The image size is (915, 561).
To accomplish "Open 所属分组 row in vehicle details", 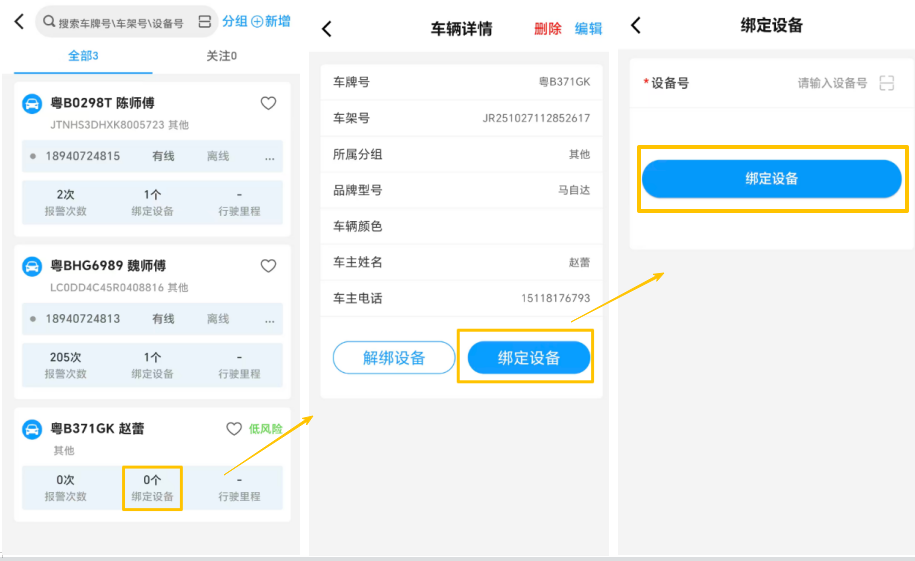I will pos(461,154).
